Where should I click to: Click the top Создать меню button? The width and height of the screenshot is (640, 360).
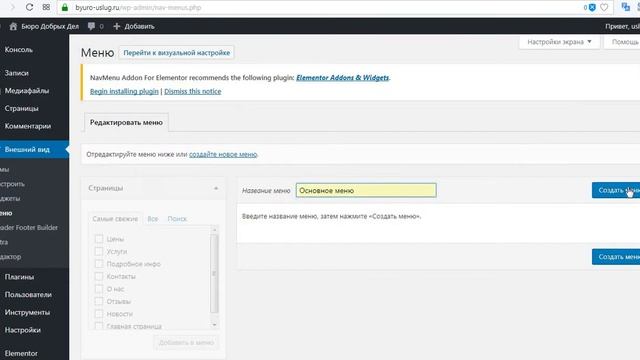pyautogui.click(x=616, y=190)
